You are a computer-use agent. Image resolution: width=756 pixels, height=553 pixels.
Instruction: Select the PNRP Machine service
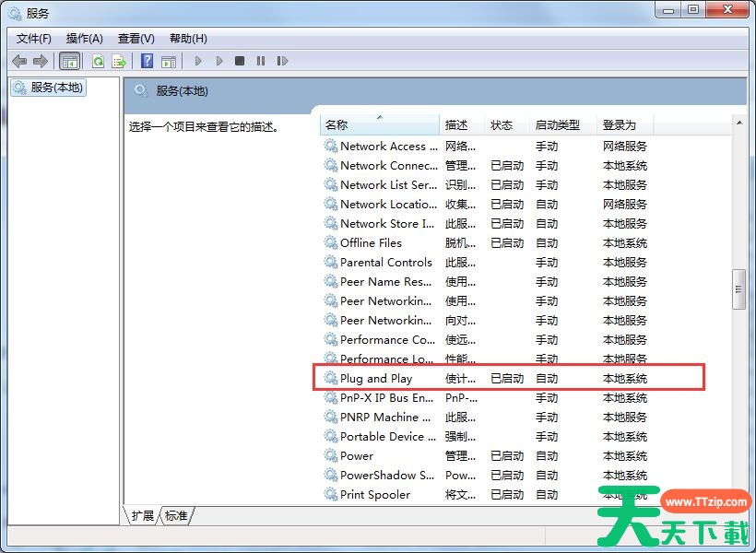[486, 417]
